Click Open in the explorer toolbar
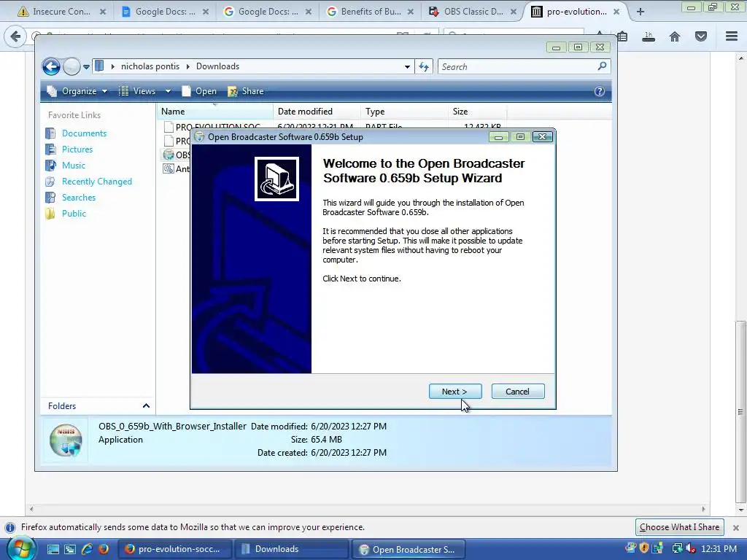This screenshot has width=747, height=560. [199, 91]
